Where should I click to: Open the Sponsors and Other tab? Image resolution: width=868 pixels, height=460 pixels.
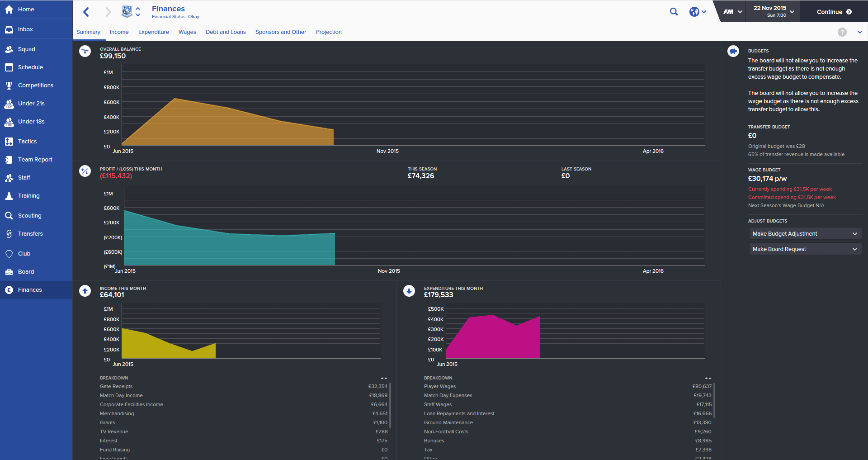coord(281,32)
